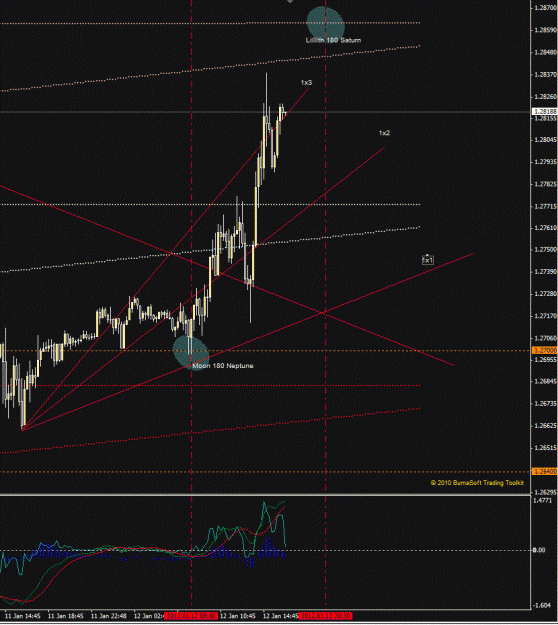Image resolution: width=558 pixels, height=625 pixels.
Task: Click the 1.27935 price axis value
Action: tap(545, 161)
